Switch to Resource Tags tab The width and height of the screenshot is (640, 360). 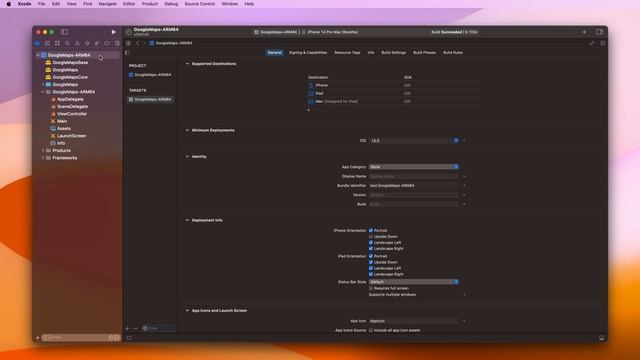pyautogui.click(x=347, y=53)
